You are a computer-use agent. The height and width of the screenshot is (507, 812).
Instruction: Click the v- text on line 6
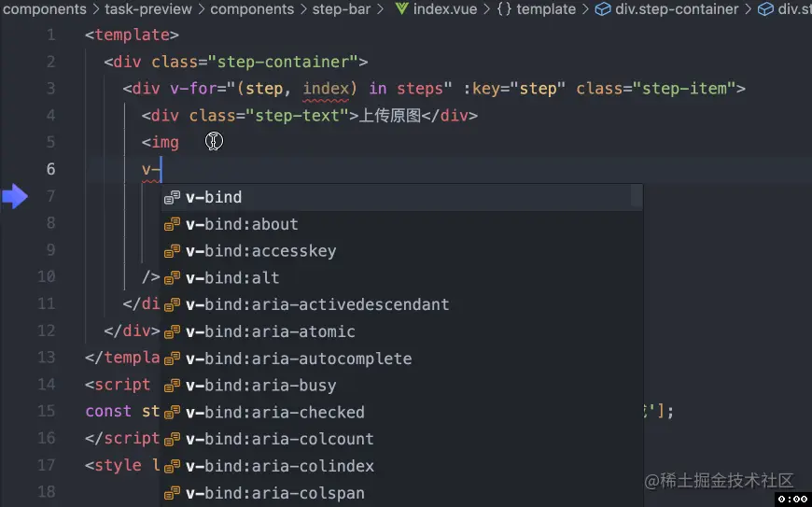151,169
